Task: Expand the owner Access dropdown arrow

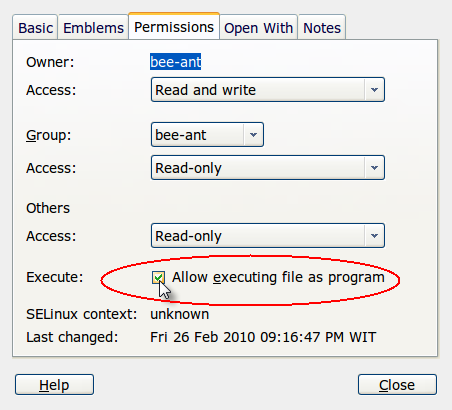Action: 374,90
